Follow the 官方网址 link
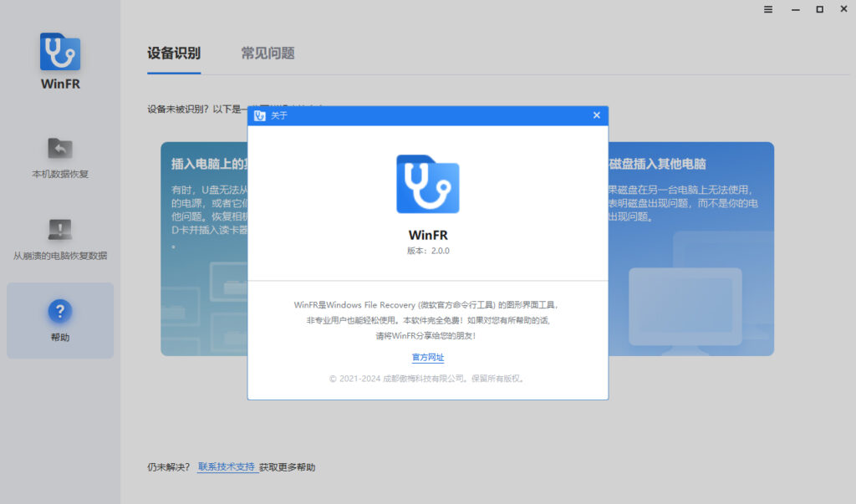The image size is (856, 504). coord(427,358)
